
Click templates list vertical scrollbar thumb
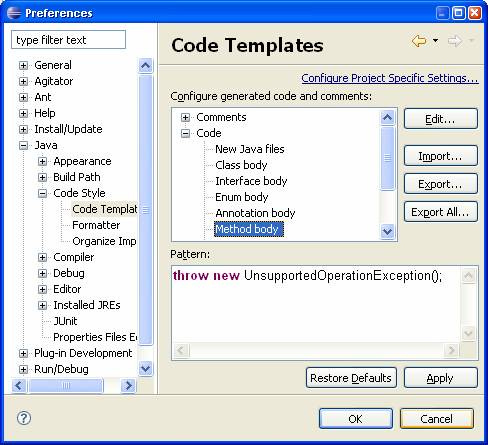[387, 158]
